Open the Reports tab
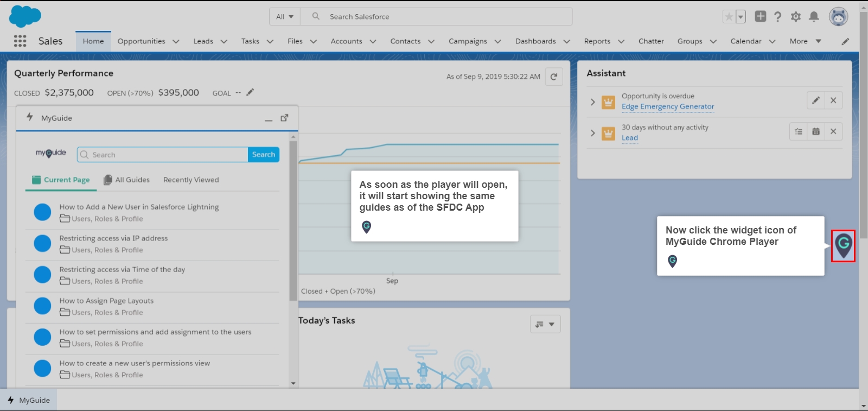This screenshot has height=411, width=868. 597,41
